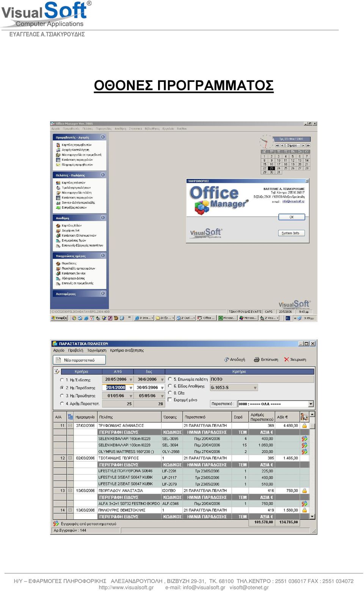Open Καρτέλες πελατών in sidebar
Viewport: 364px width, 591px height.
74,183
